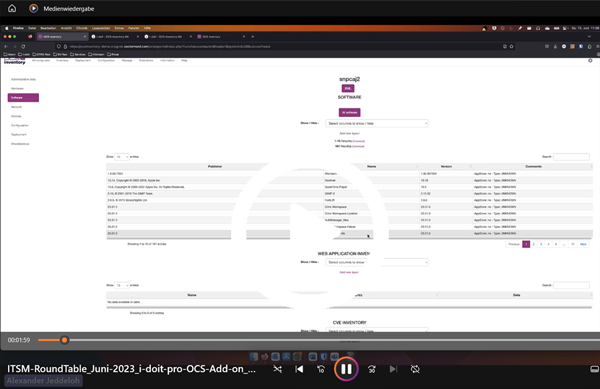Viewport: 600px width, 389px height.
Task: Click the OCS Inventory logo
Action: point(15,61)
